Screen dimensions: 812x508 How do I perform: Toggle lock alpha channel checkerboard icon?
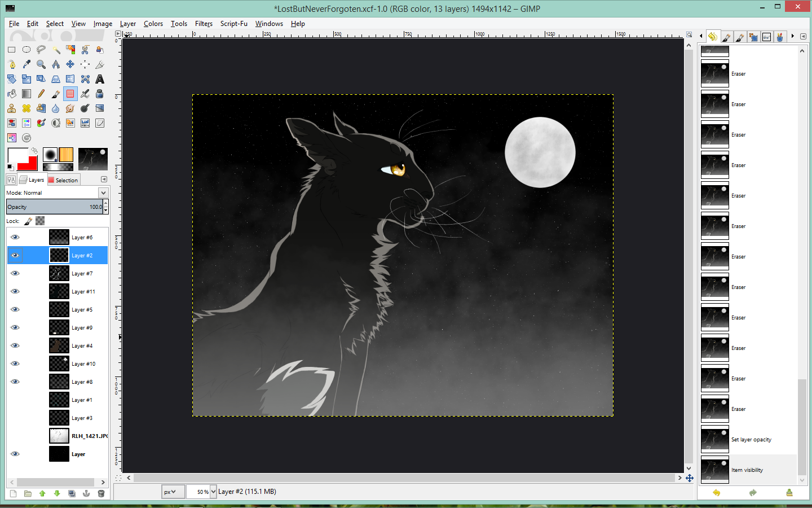click(40, 221)
